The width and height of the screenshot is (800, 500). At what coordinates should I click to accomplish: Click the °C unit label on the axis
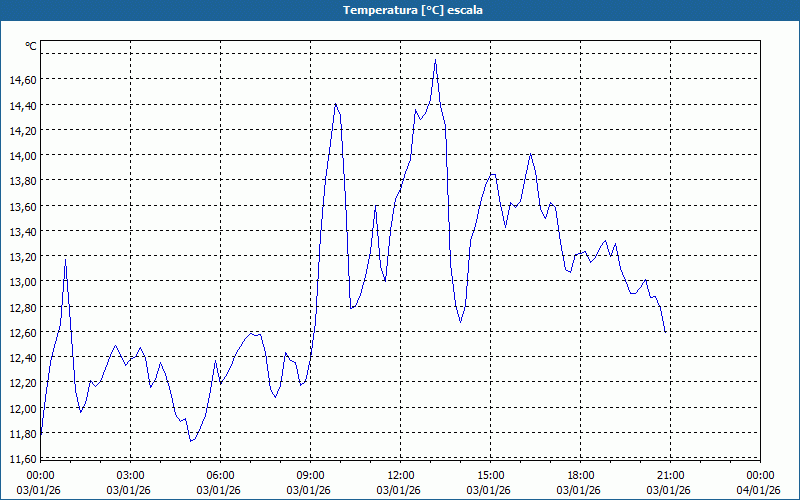click(31, 46)
